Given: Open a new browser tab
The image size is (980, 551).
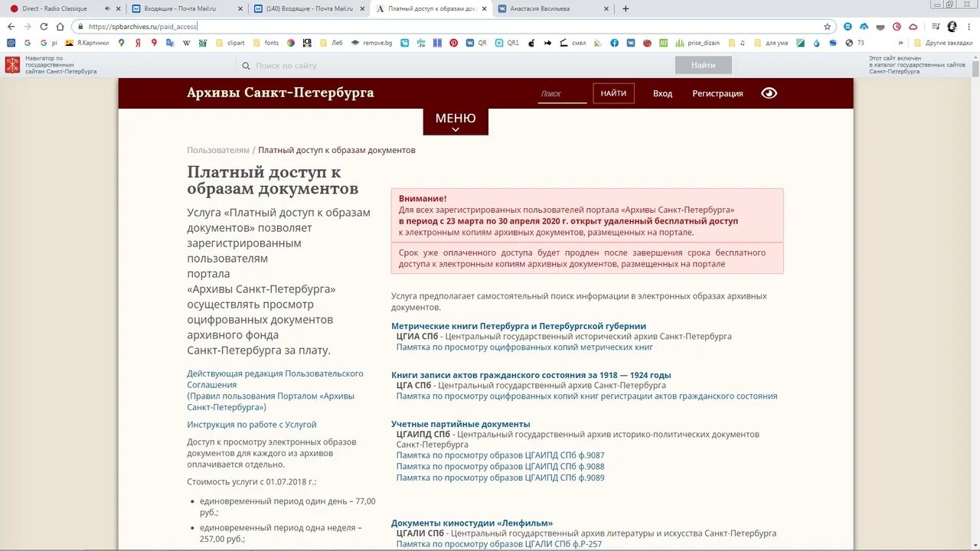Looking at the screenshot, I should [x=626, y=8].
